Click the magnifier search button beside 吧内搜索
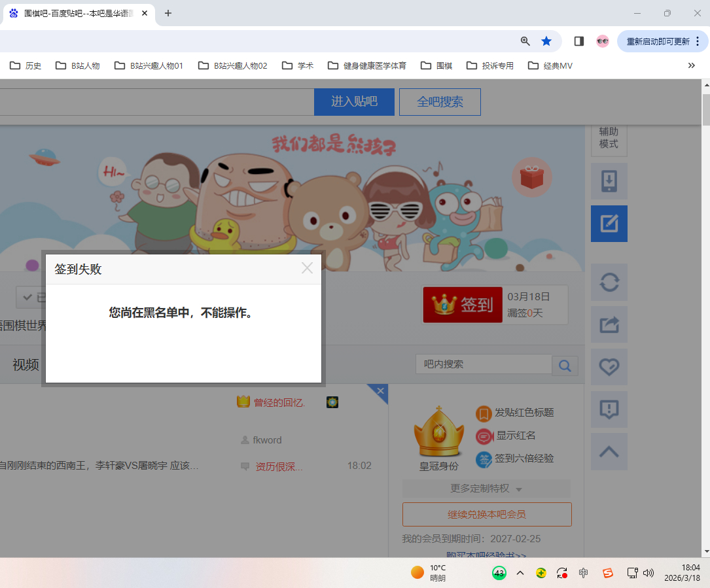This screenshot has width=710, height=588. (x=565, y=365)
